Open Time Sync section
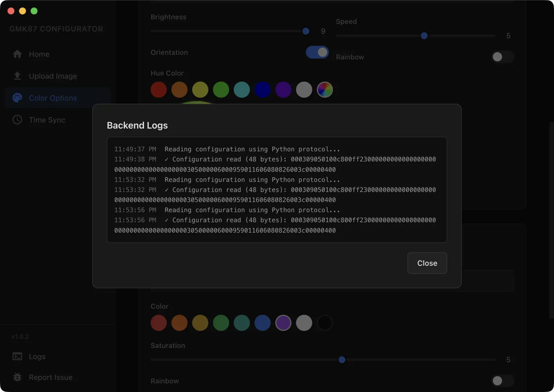554x392 pixels. point(57,120)
